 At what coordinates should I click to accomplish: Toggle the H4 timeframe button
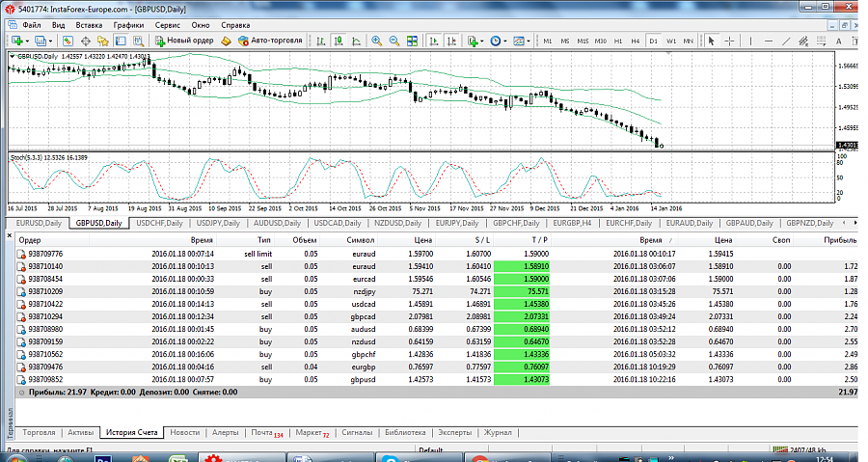point(636,41)
